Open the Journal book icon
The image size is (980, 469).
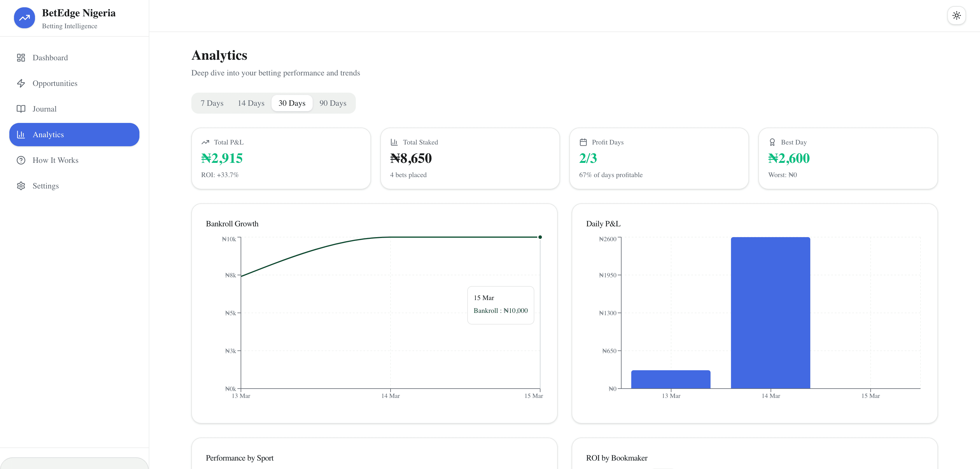(21, 109)
